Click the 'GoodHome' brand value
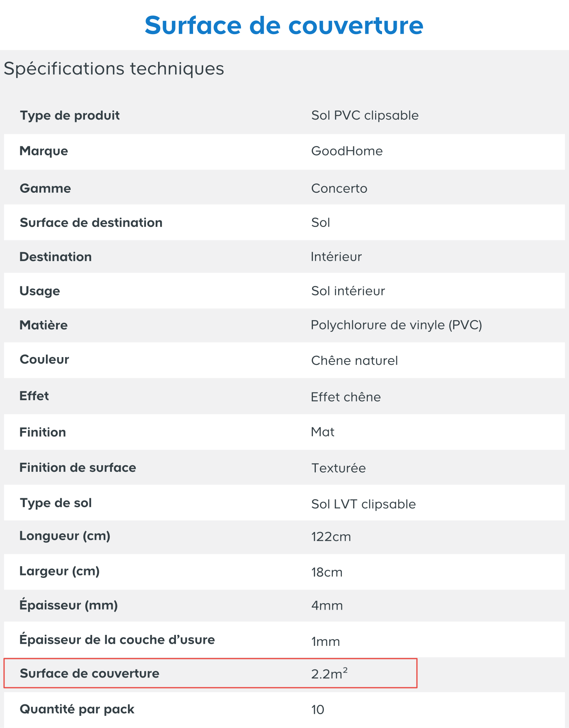This screenshot has width=569, height=728. 347,151
